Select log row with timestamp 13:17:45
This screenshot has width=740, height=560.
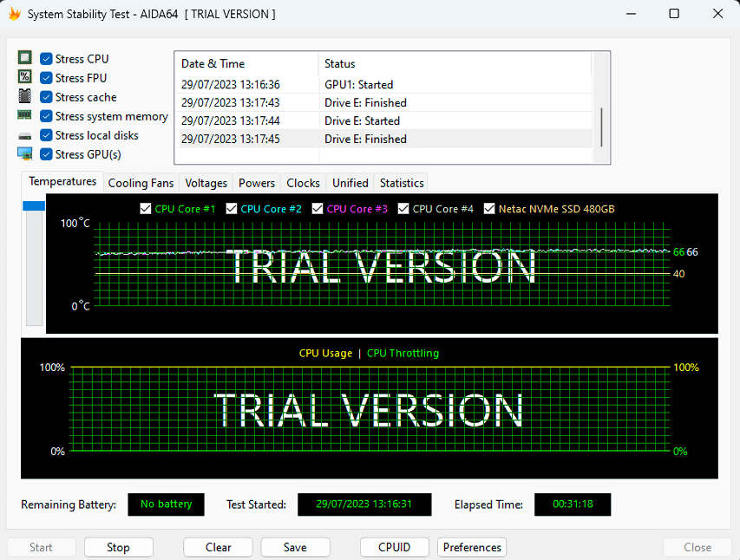click(x=384, y=140)
